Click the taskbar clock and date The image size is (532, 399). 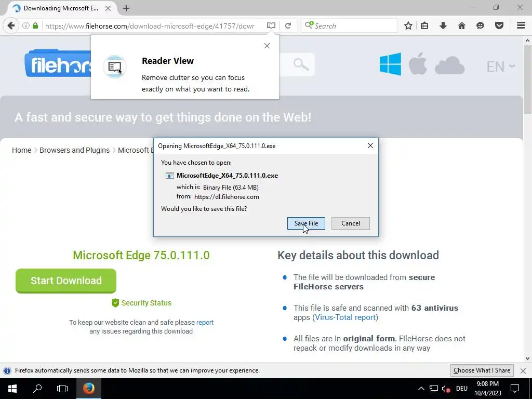pos(487,389)
